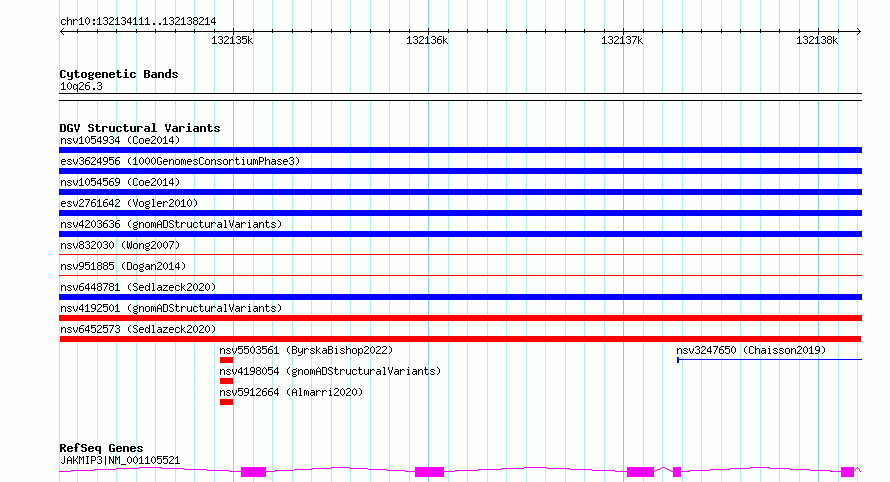This screenshot has height=482, width=890.
Task: Open the nsv4192501 (gnomADStructuralVariants) label
Action: [x=171, y=308]
